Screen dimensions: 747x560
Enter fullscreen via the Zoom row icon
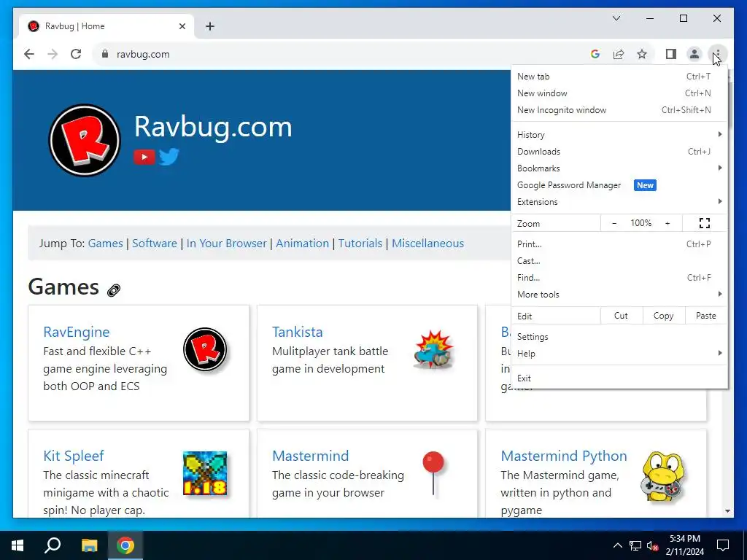(704, 223)
